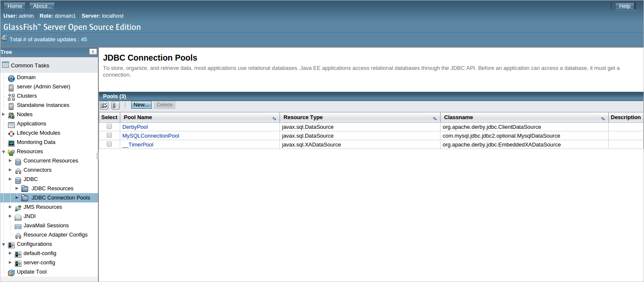Click the Nodes icon in the tree
Viewport: 644px width, 282px height.
[x=11, y=115]
